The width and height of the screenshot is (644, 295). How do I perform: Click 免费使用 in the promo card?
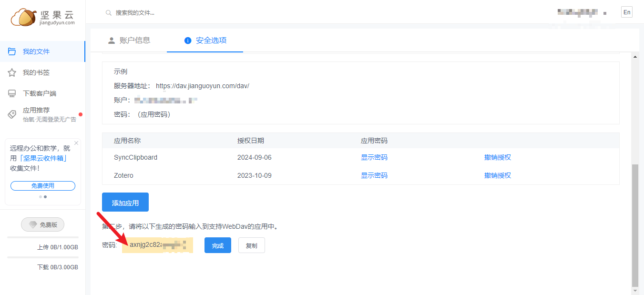[x=42, y=186]
